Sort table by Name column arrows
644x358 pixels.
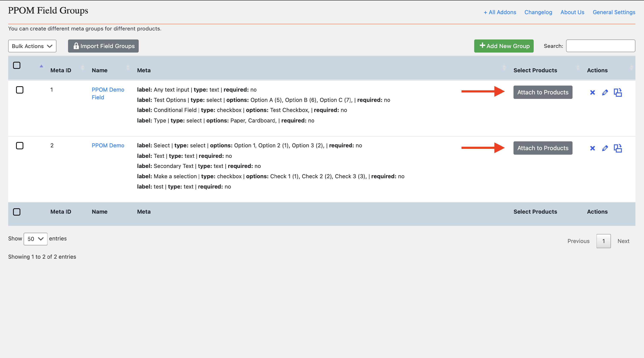(x=128, y=68)
